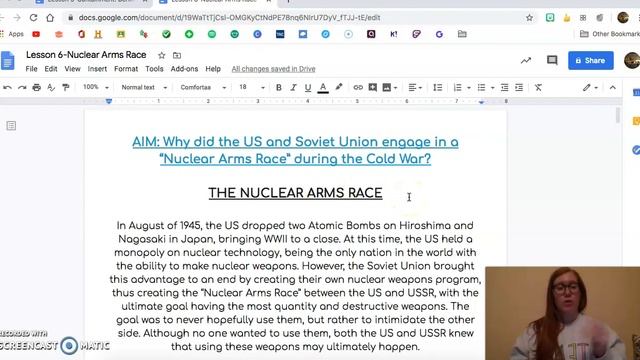Open the text alignment dropdown
Screen dimensions: 640x360
[x=415, y=87]
